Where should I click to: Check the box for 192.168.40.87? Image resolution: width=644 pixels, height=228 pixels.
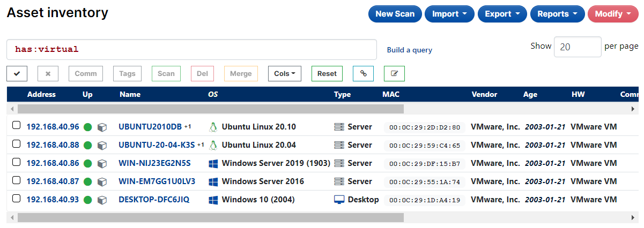(17, 180)
